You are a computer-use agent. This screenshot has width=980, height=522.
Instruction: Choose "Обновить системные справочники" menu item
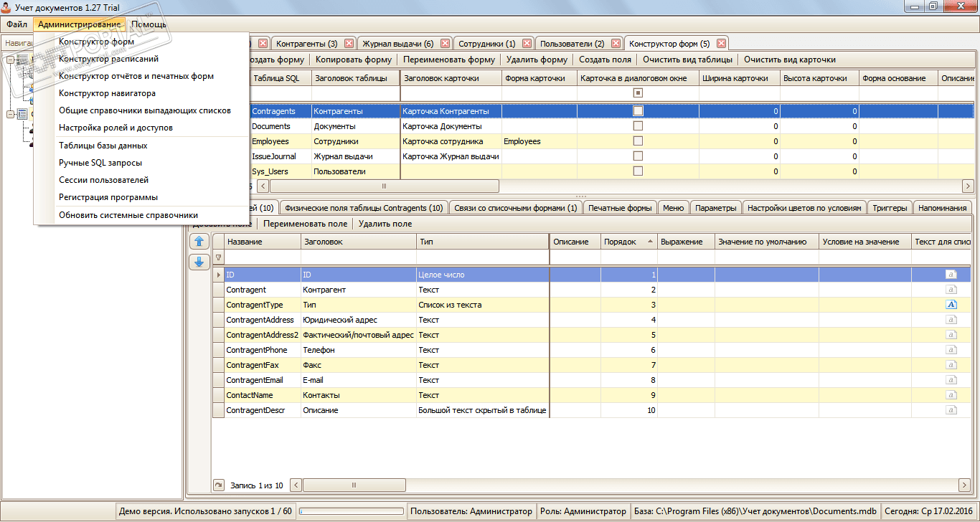click(128, 215)
